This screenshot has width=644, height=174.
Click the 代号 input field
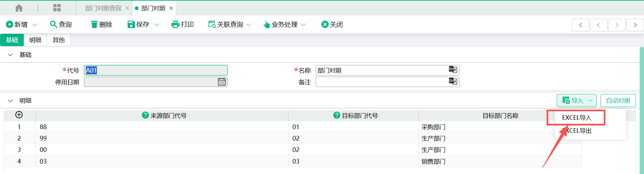156,70
